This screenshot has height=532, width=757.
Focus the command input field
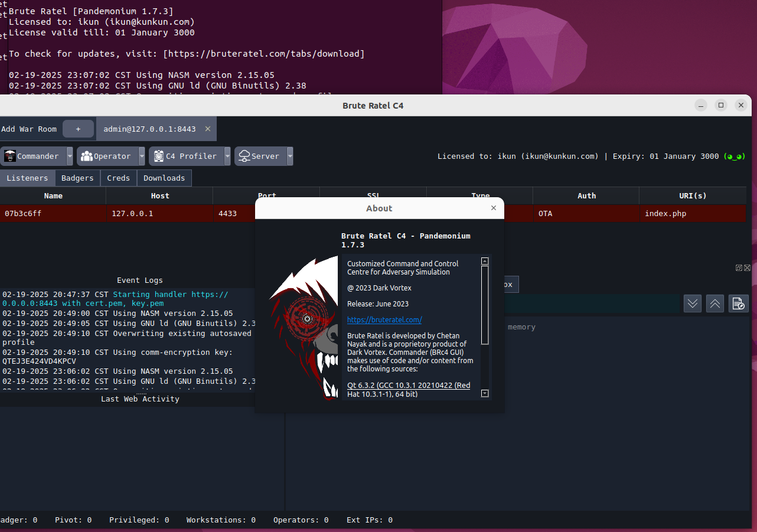[593, 303]
